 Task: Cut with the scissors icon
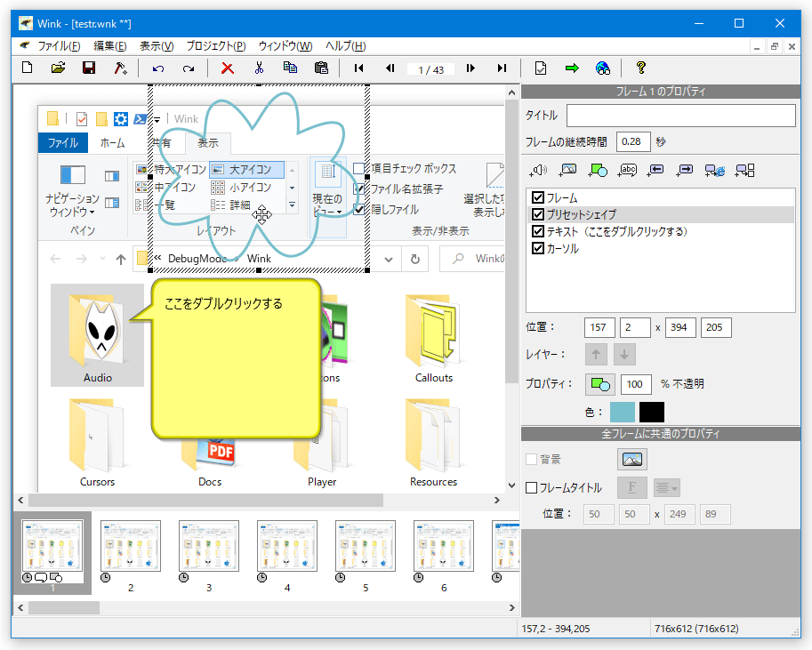[x=259, y=68]
